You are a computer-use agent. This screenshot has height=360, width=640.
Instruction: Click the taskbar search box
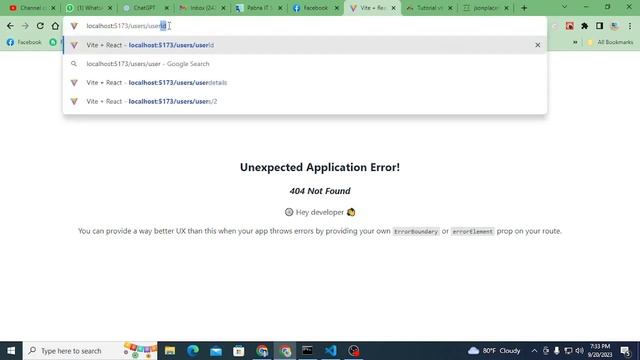coord(90,351)
